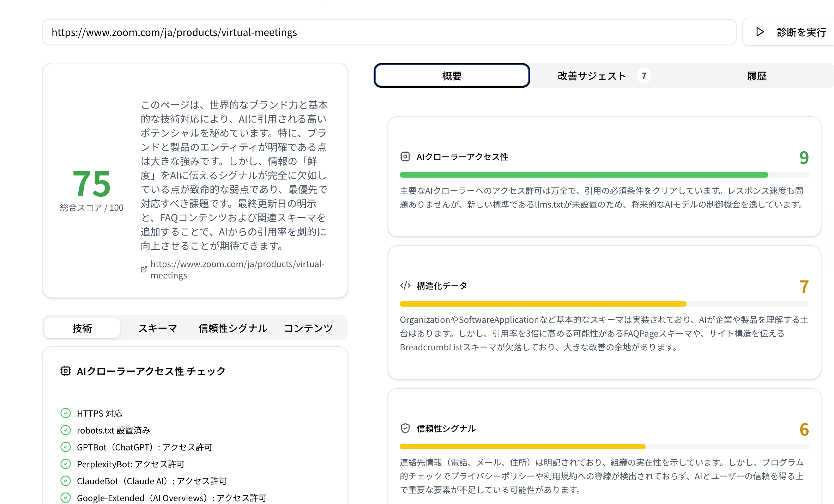The image size is (834, 504).
Task: Click the AIクローラーアクセス性 チェック robot icon
Action: tap(66, 370)
